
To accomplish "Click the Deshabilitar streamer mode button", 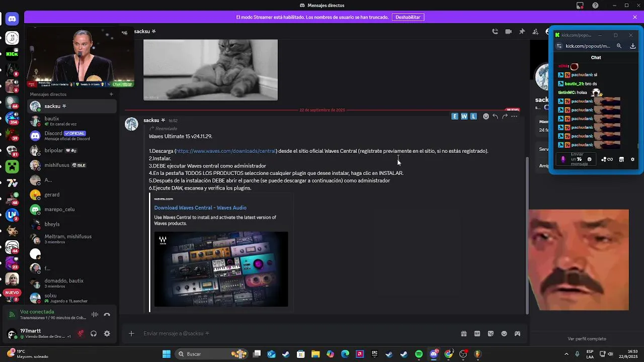I will point(408,17).
